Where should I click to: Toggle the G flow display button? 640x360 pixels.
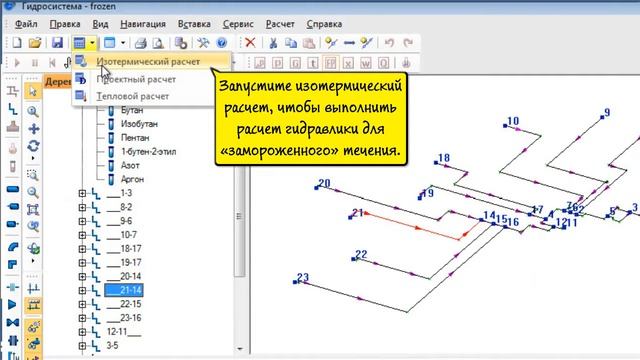[x=295, y=63]
